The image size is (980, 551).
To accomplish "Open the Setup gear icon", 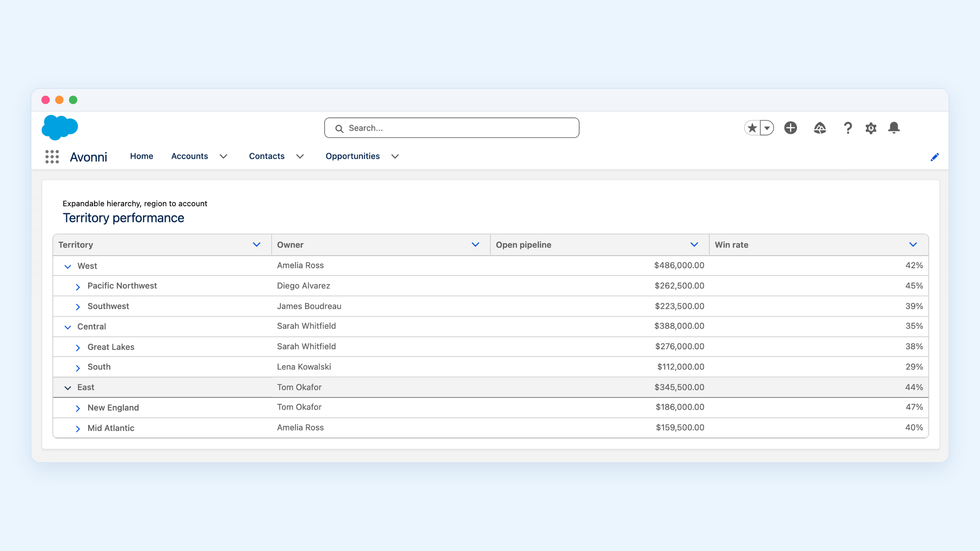I will (x=871, y=128).
